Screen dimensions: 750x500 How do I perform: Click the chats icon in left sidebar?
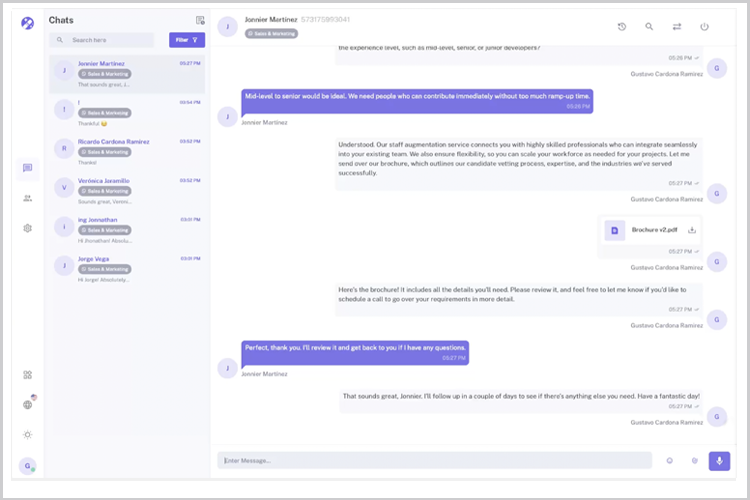[28, 168]
